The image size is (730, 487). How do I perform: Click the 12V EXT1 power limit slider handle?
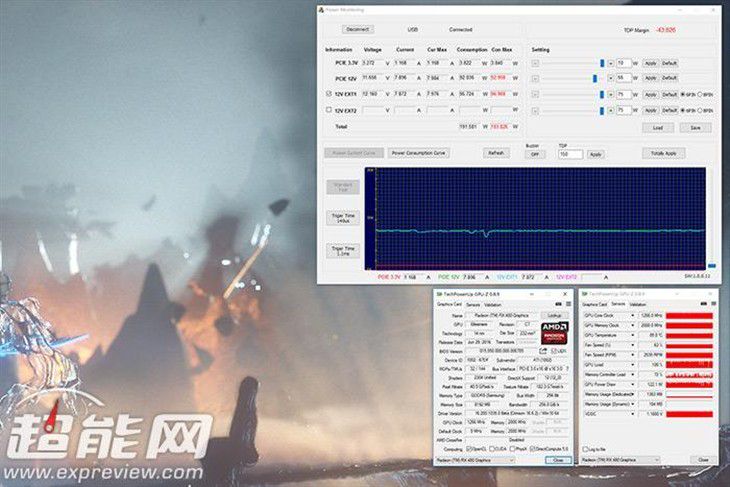point(602,95)
